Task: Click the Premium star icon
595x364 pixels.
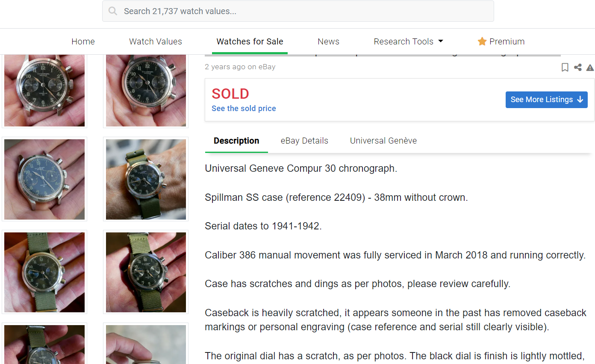Action: 482,41
